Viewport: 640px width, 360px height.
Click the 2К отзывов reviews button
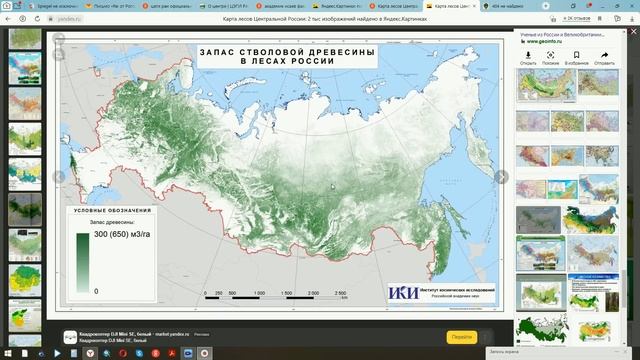point(577,19)
